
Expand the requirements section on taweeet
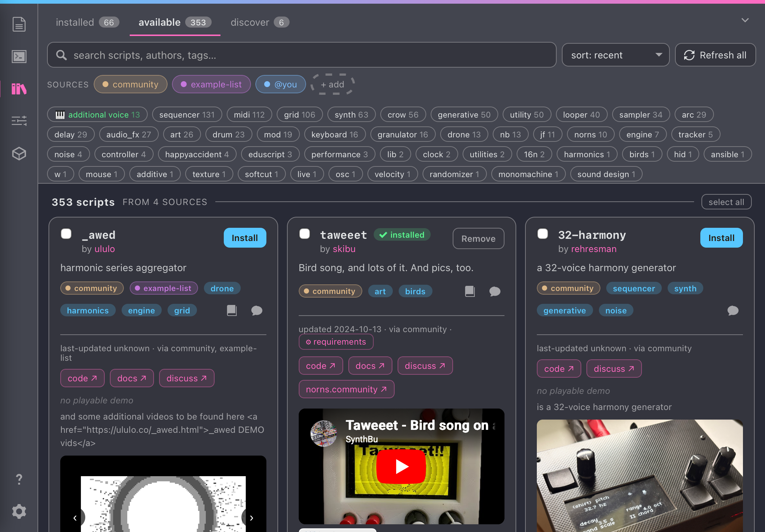click(336, 342)
